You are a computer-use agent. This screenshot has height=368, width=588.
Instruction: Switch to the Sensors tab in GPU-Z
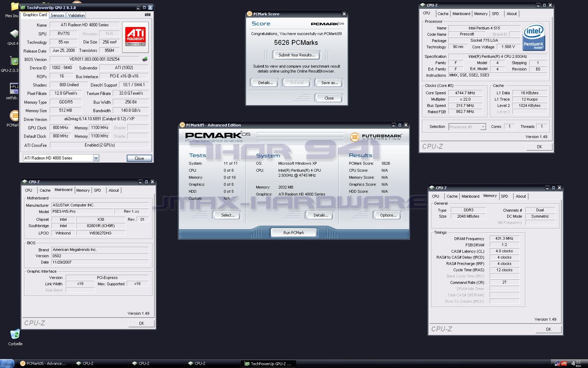tap(57, 15)
